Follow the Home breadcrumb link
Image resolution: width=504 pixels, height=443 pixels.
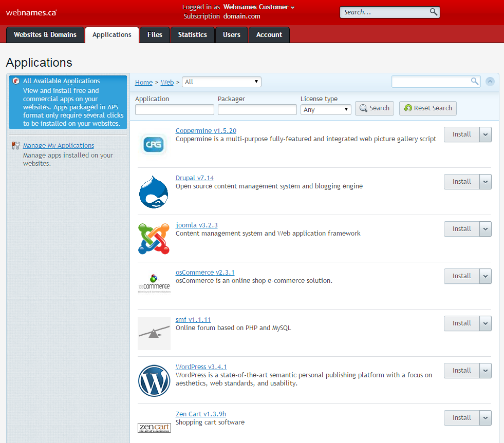pos(144,82)
